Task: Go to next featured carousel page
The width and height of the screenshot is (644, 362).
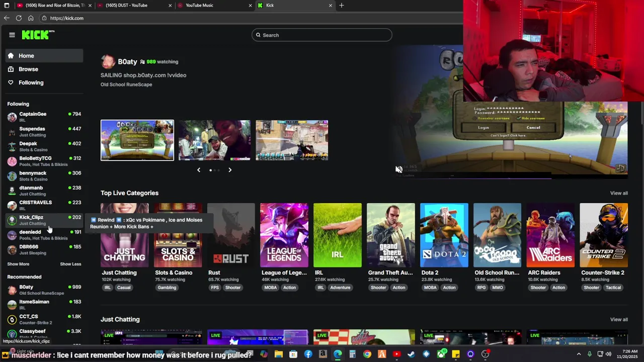Action: tap(230, 170)
